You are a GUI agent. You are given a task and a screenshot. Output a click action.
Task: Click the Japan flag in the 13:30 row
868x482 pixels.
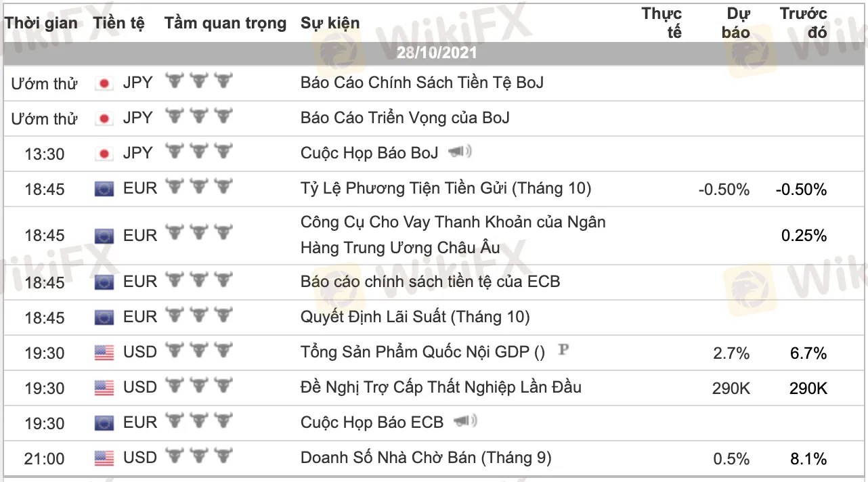pos(104,154)
